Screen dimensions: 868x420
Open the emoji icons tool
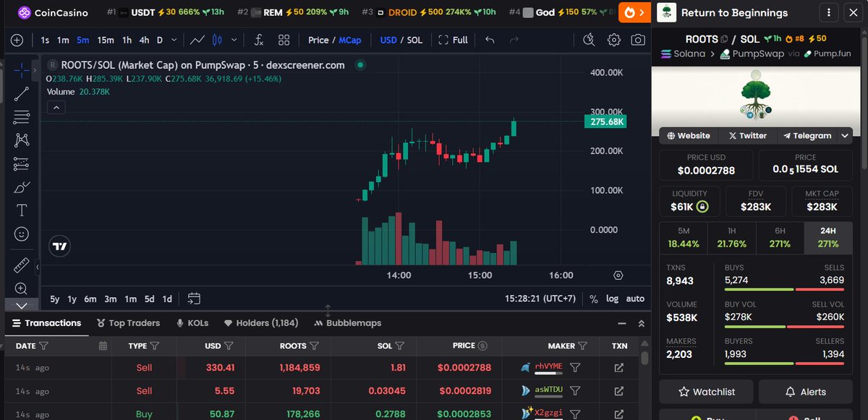point(21,234)
